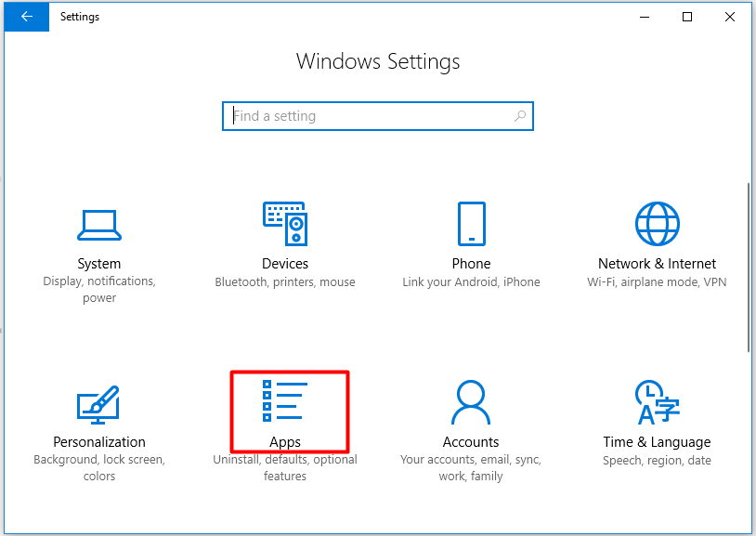Open Network & Internet globe icon
The image size is (756, 536).
coord(657,224)
